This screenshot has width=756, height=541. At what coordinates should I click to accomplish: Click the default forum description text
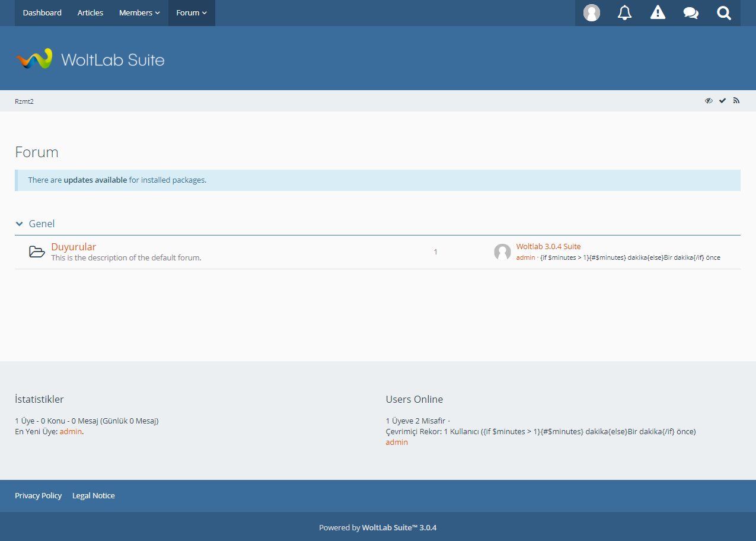point(126,257)
